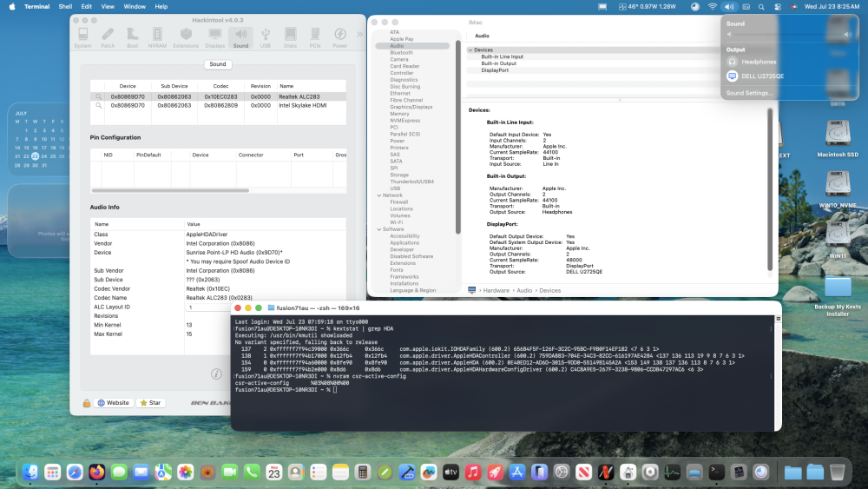Open the Power section in Hackintool

click(340, 37)
